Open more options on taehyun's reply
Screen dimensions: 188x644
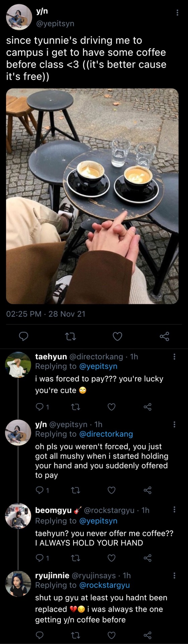click(174, 357)
